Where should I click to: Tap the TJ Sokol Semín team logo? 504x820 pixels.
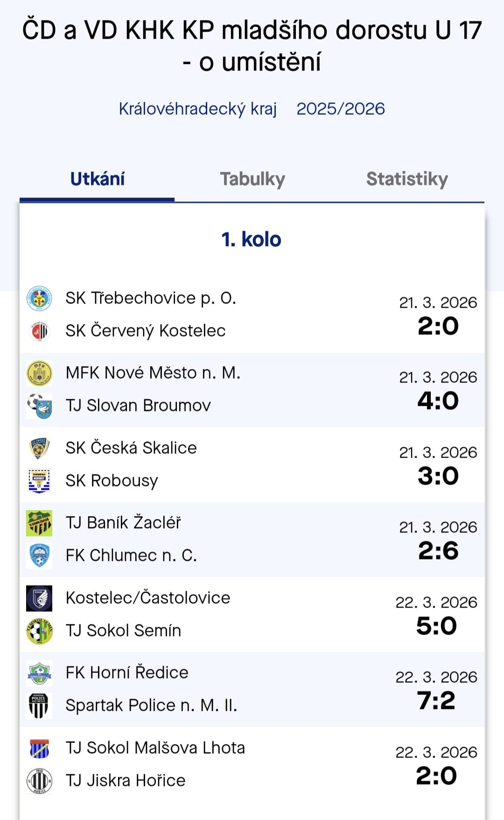39,631
